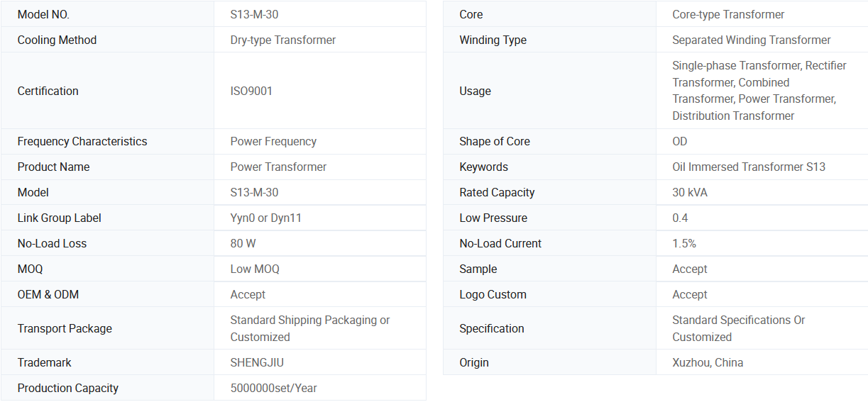Select the "Low MOQ" value cell
Screen dimensions: 868x402
[255, 269]
